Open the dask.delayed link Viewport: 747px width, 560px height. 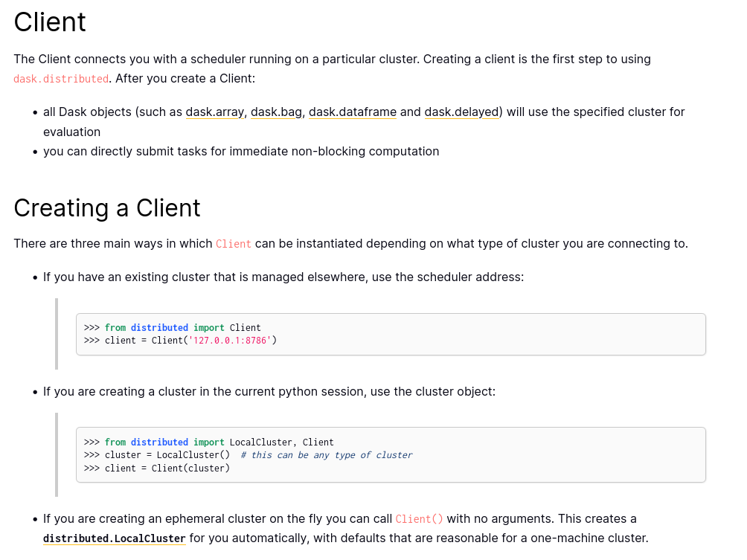461,112
